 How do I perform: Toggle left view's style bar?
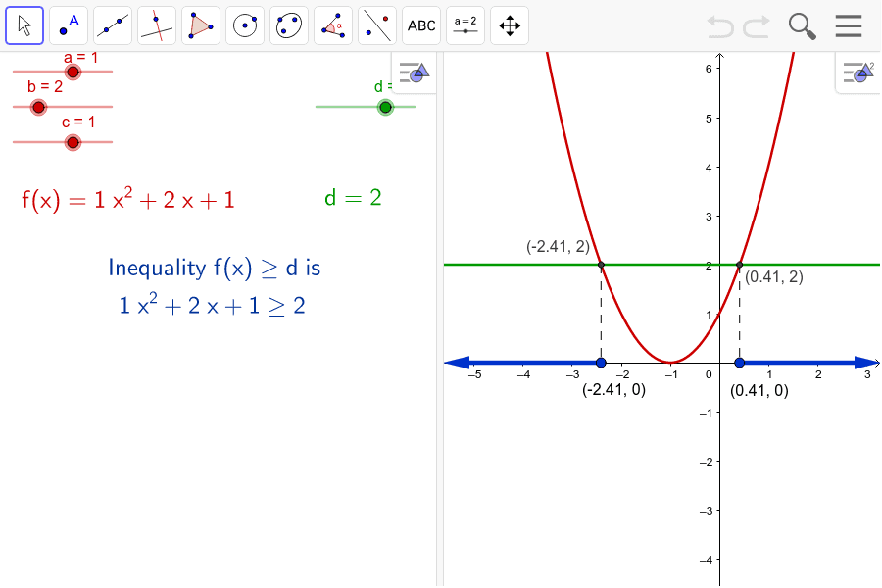[414, 73]
